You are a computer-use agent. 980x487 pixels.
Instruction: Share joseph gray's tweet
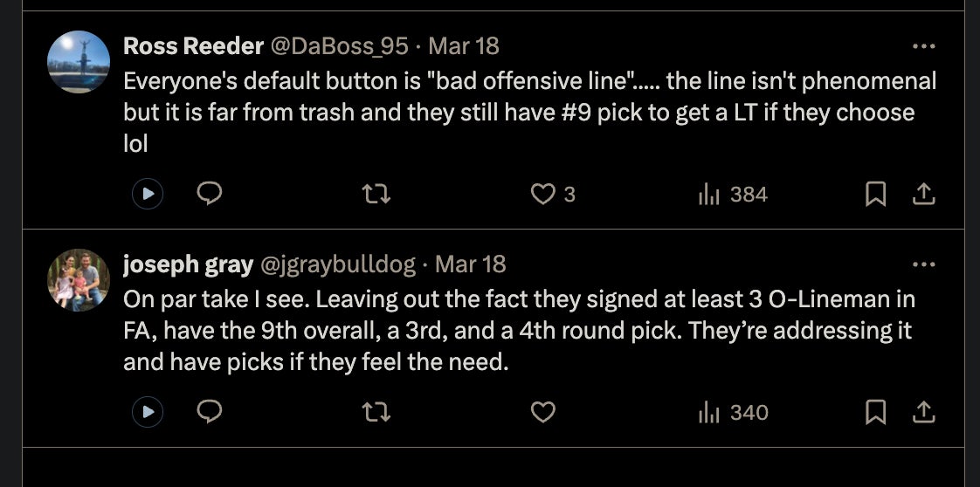(x=923, y=411)
